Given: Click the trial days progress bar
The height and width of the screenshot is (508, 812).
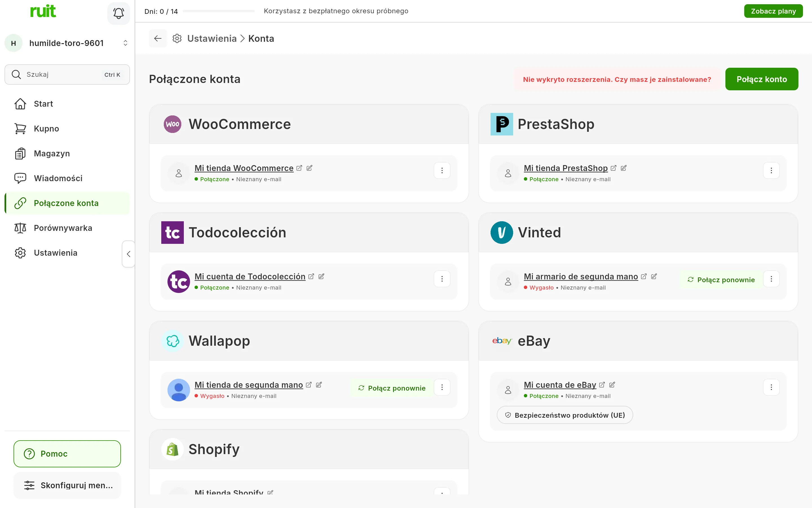Looking at the screenshot, I should (219, 11).
